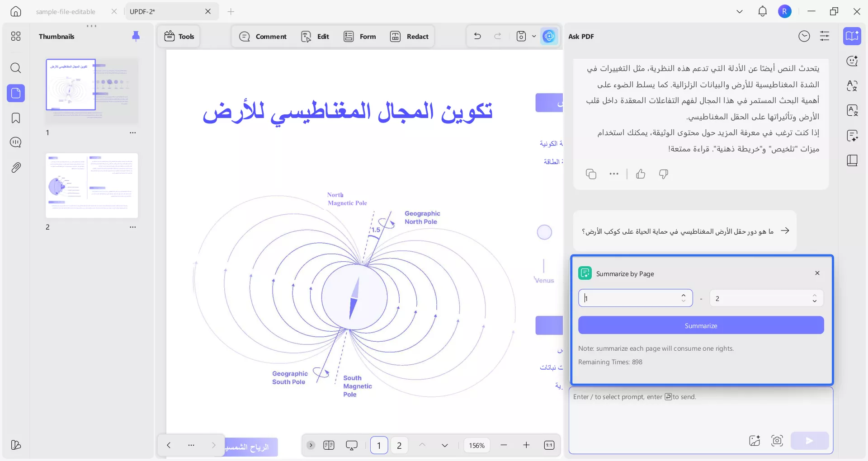Expand save options dropdown arrow
Screen dimensions: 868x461
click(x=534, y=36)
